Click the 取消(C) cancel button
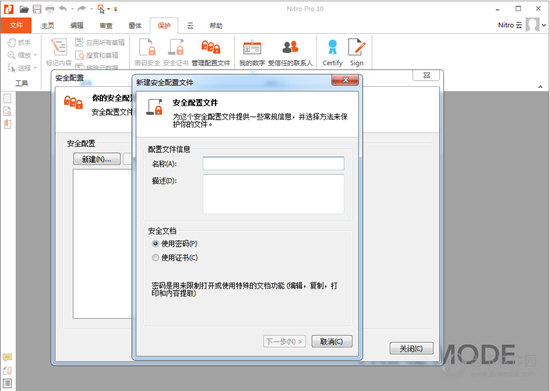This screenshot has height=391, width=550. tap(331, 341)
